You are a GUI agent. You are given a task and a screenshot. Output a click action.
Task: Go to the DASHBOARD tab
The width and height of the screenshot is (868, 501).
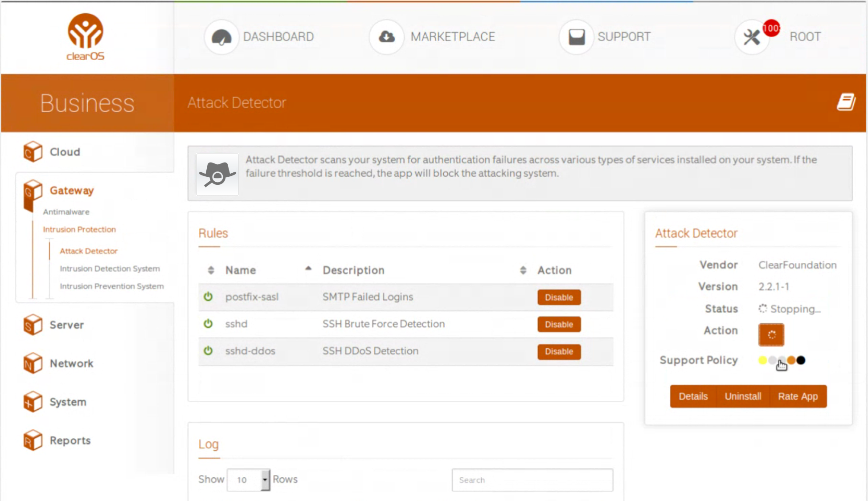point(278,37)
